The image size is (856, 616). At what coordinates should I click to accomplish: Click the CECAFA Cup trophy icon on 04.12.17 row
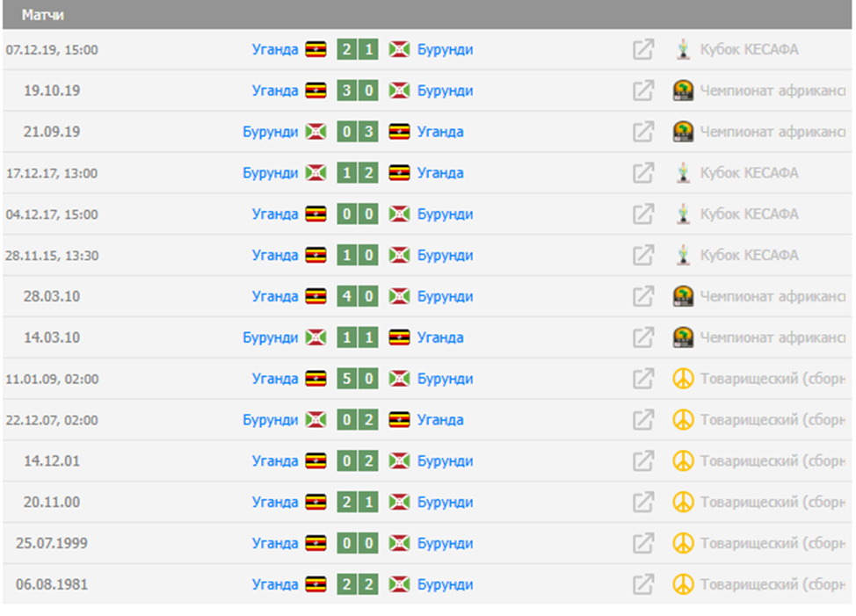tap(683, 214)
